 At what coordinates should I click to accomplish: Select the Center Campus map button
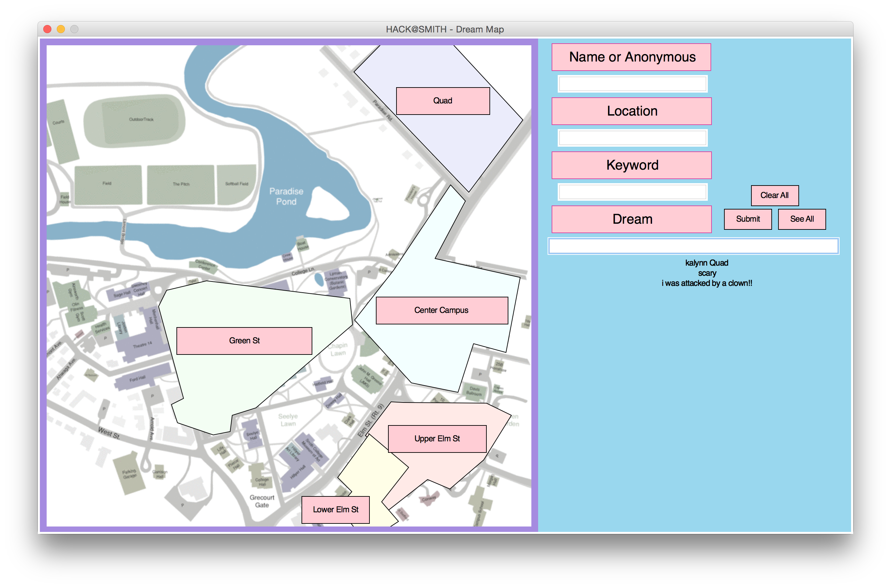(x=441, y=310)
